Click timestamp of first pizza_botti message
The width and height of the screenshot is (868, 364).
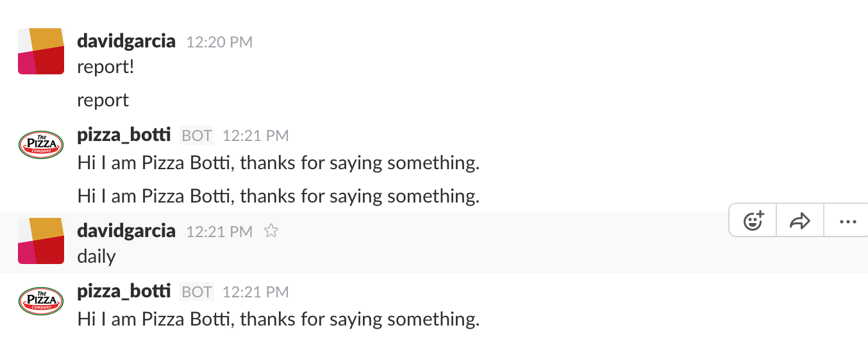255,136
